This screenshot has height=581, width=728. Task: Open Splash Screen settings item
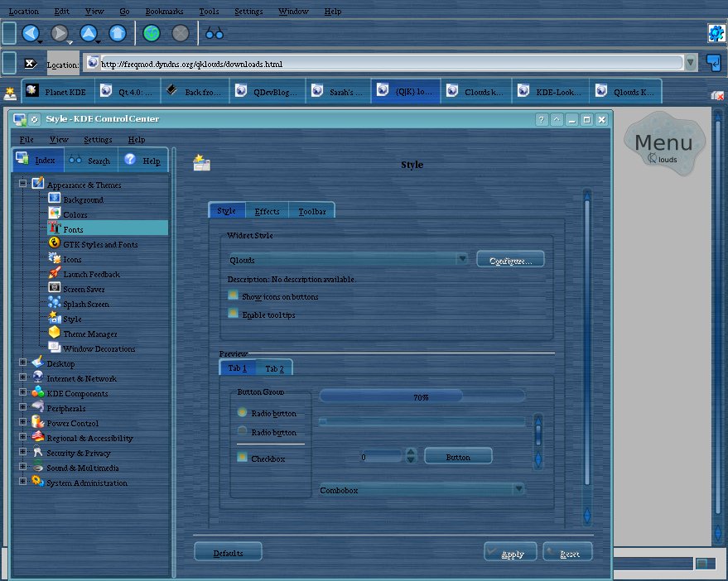(86, 304)
